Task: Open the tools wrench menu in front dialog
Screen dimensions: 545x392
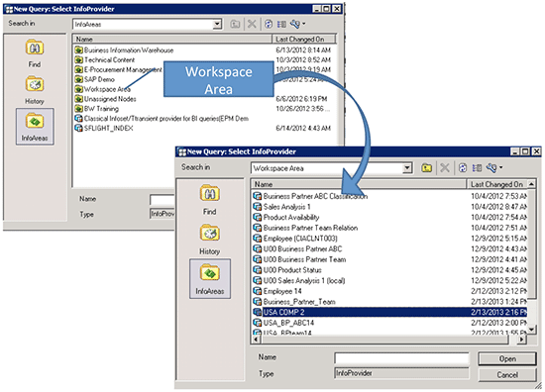Action: 493,168
